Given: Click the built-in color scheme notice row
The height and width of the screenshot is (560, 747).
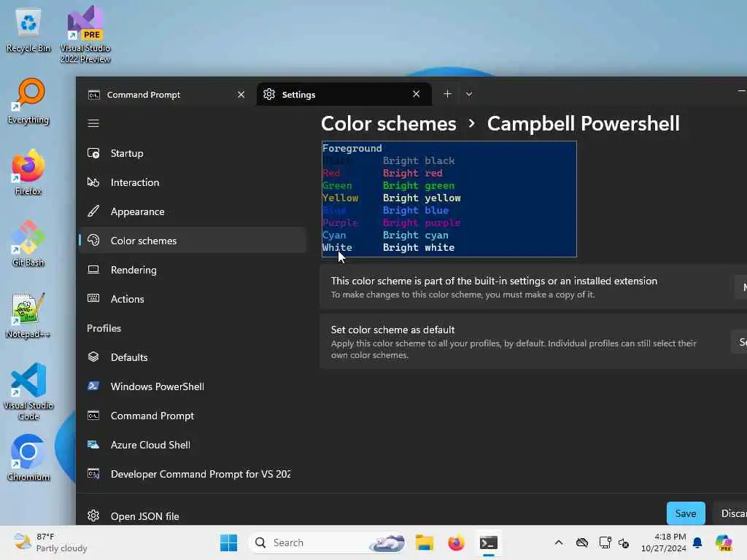Looking at the screenshot, I should pos(533,287).
